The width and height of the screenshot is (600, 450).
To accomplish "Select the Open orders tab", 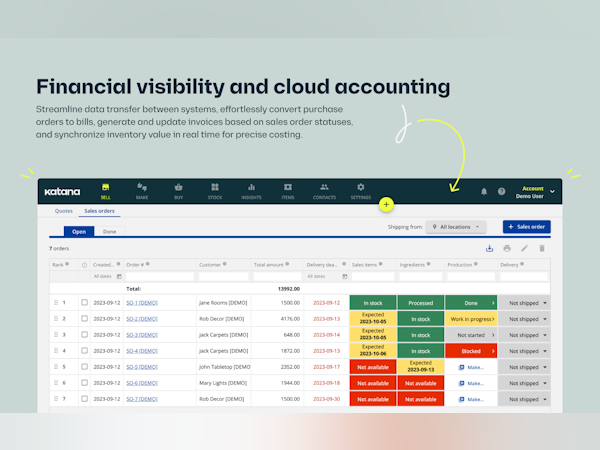I will pos(79,232).
